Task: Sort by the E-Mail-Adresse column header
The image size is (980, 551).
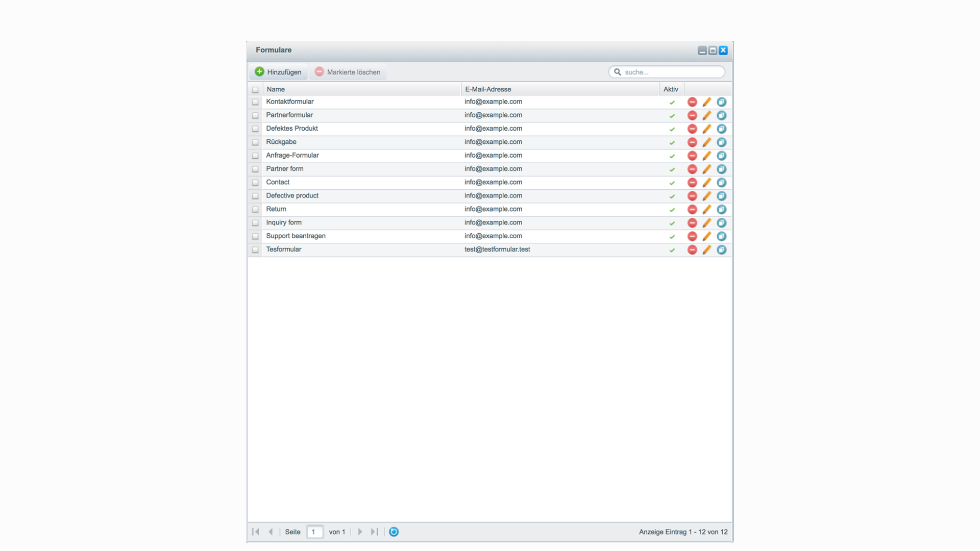Action: (560, 89)
